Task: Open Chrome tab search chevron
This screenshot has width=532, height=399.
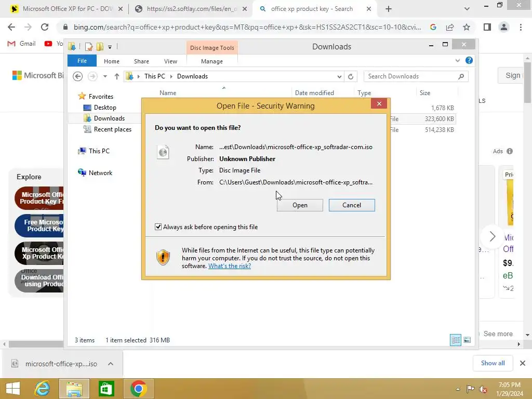Action: [467, 9]
